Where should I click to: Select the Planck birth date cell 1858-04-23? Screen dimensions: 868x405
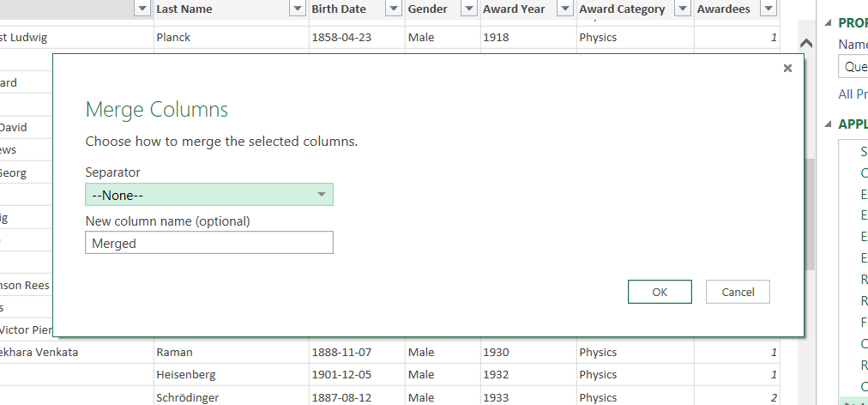click(341, 38)
